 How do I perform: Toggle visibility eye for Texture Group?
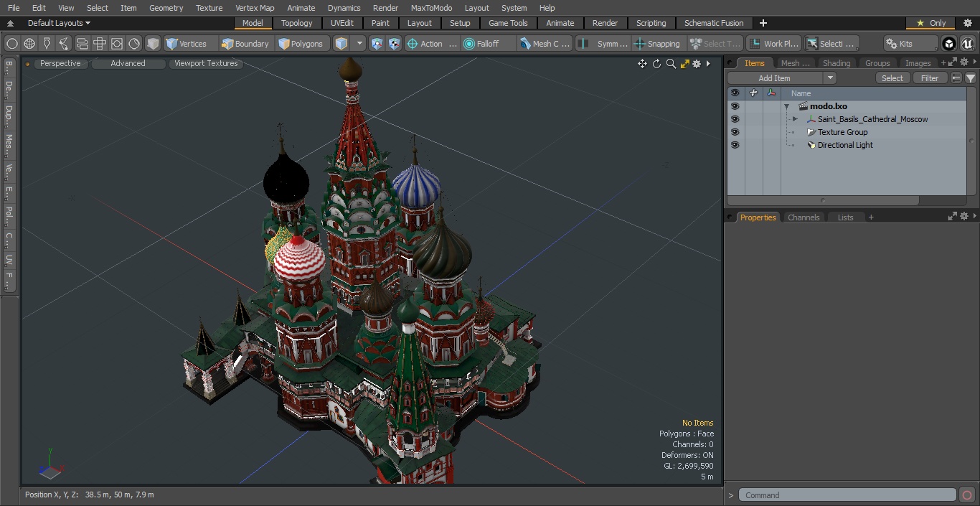pyautogui.click(x=735, y=132)
